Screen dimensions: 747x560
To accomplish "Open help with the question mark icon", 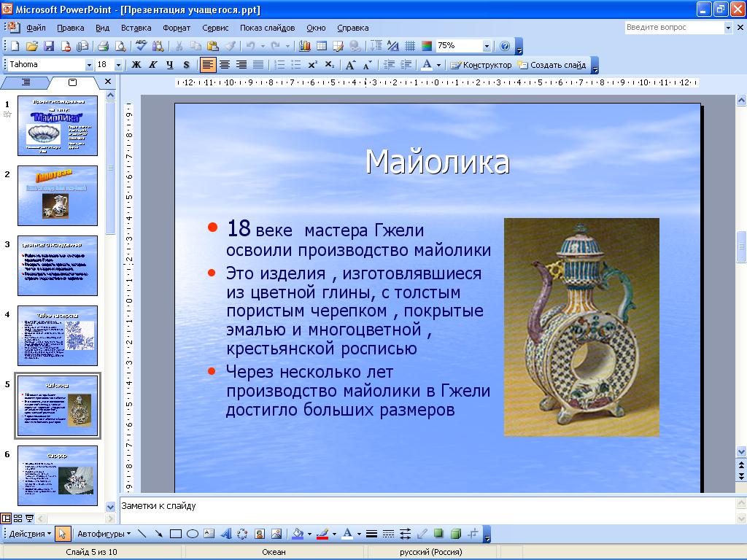I will click(505, 46).
